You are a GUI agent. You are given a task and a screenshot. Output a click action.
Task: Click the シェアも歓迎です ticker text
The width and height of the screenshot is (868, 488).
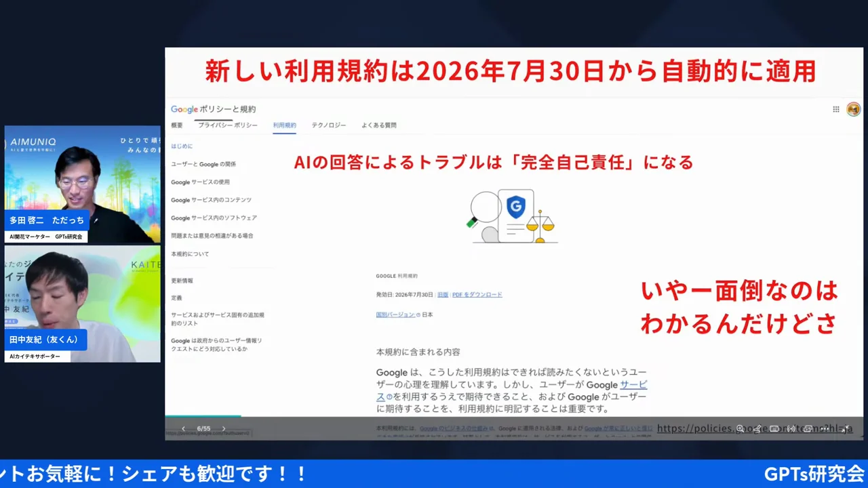[x=214, y=474]
